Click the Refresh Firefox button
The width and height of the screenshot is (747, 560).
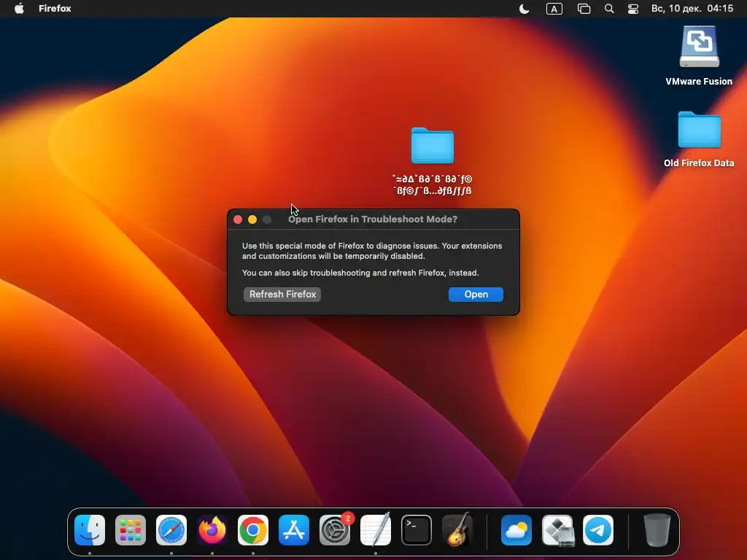coord(282,295)
